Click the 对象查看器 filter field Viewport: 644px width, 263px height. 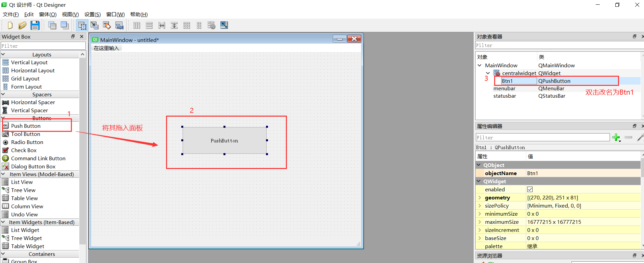pos(559,45)
